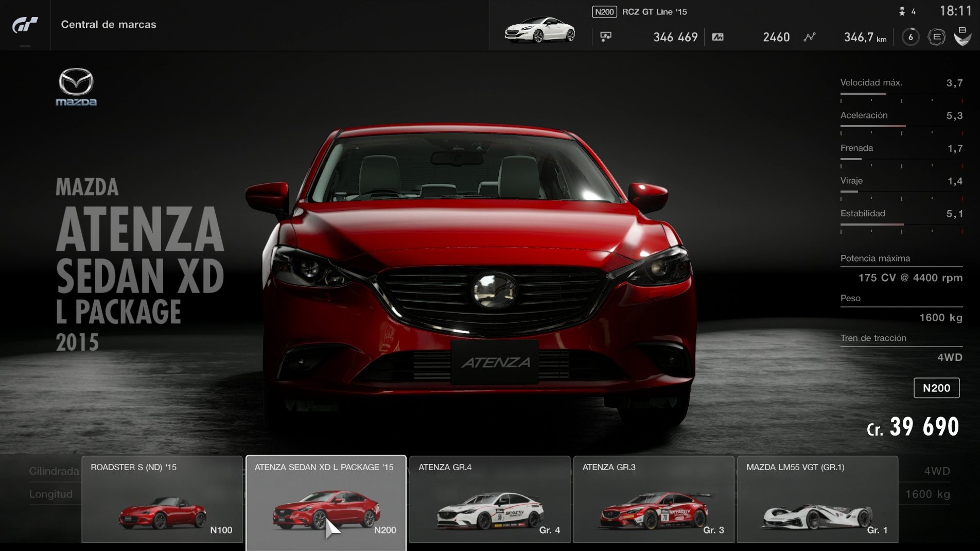Screen dimensions: 980x551
Task: Select the ATENZA GR.3 tab card
Action: tap(654, 500)
